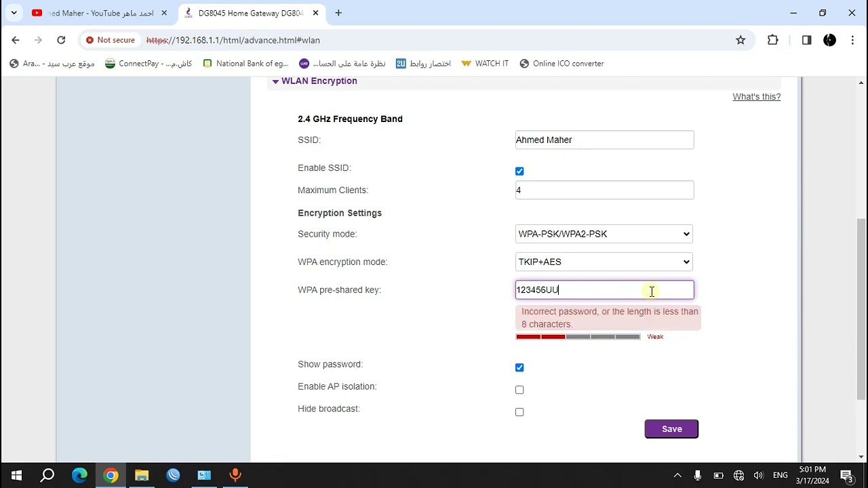
Task: Open Windows taskbar search
Action: click(47, 475)
